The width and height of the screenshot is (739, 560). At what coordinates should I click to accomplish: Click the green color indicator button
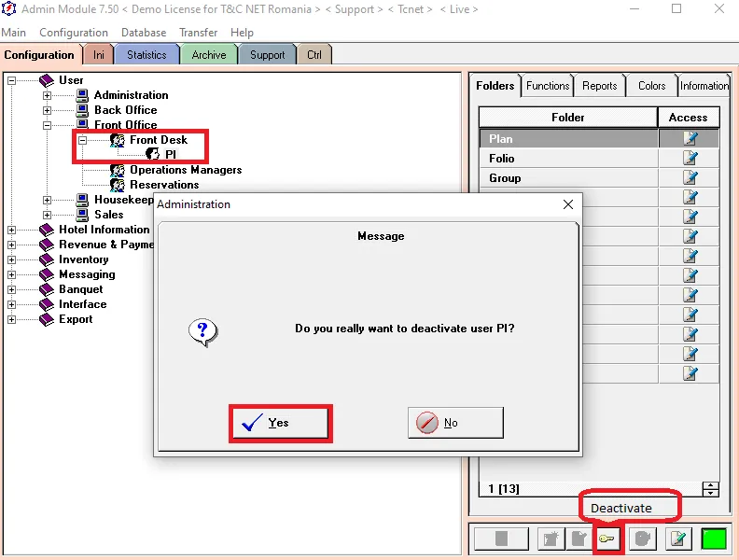point(714,539)
